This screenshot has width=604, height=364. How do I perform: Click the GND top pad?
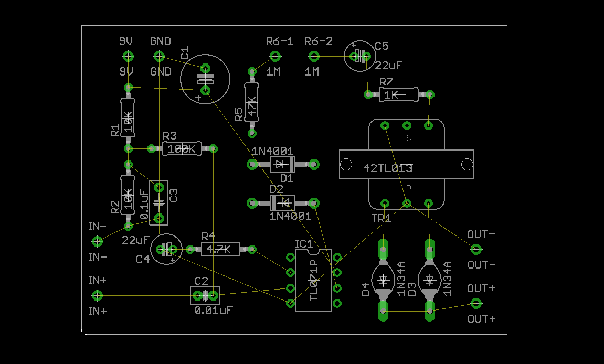coord(159,56)
